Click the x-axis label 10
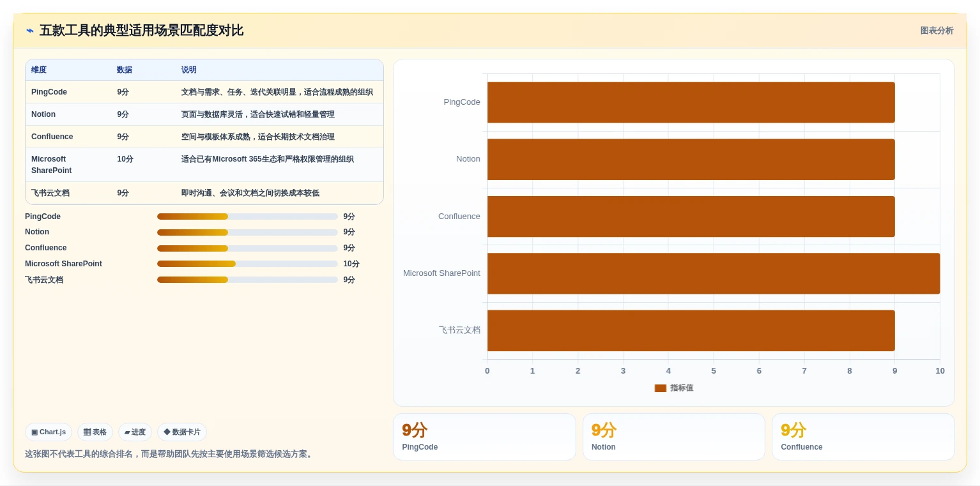 click(940, 371)
